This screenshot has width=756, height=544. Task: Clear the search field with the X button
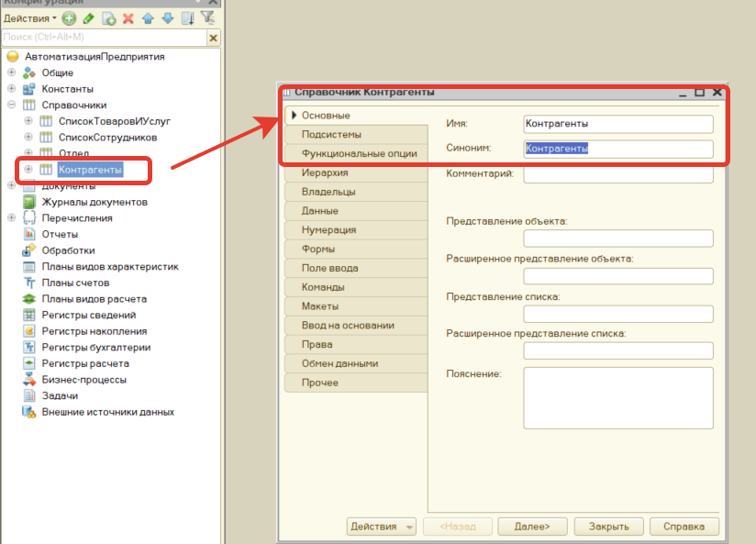pos(213,38)
